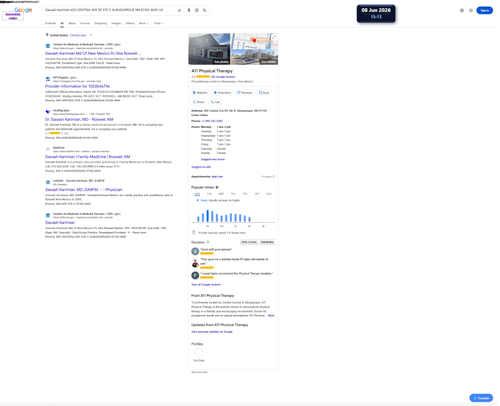Open the Google reviews count link

[223, 77]
